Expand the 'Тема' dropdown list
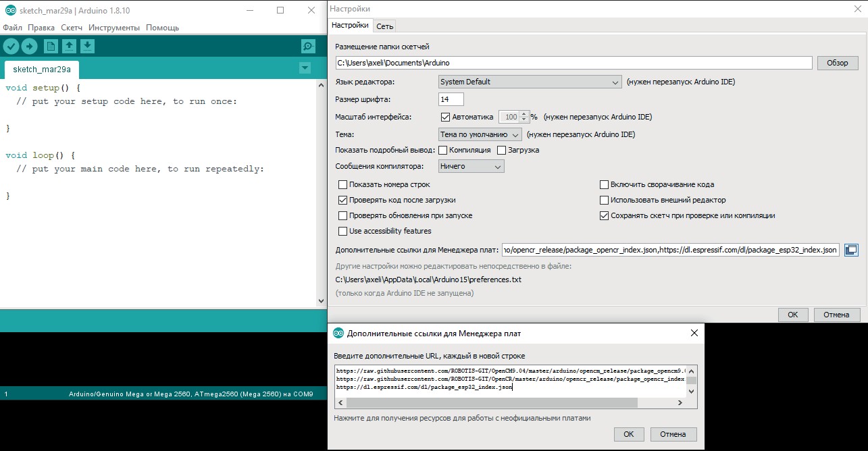 pyautogui.click(x=480, y=134)
